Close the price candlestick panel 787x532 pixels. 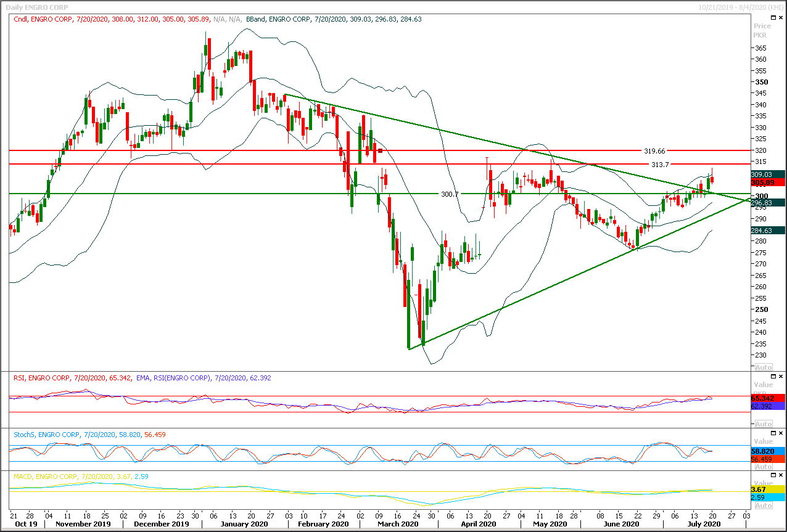tap(781, 18)
